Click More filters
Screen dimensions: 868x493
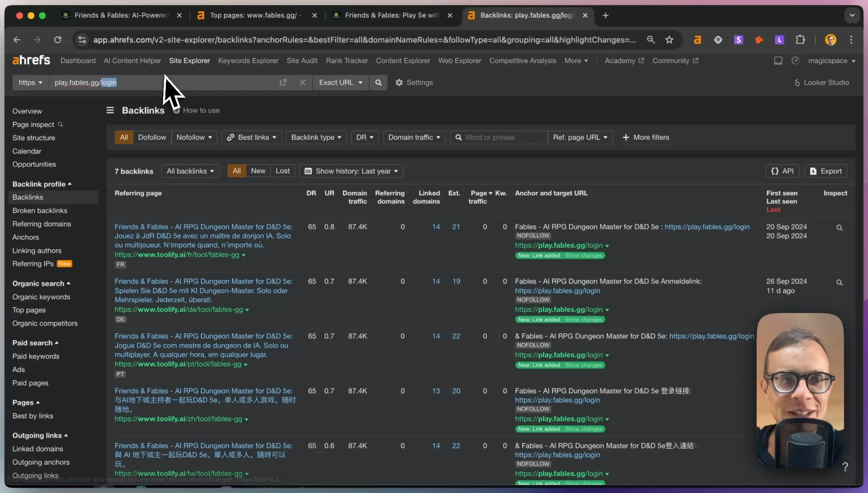click(646, 137)
